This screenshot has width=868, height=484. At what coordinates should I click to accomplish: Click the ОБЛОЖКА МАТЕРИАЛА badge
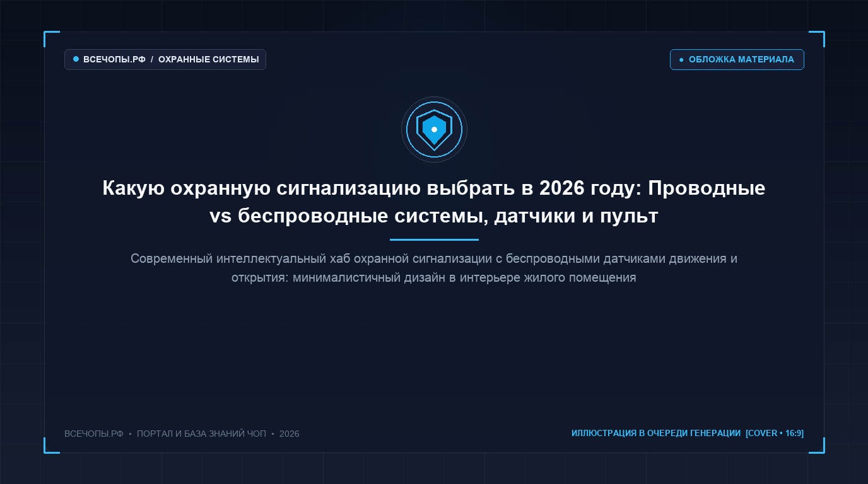[x=737, y=60]
